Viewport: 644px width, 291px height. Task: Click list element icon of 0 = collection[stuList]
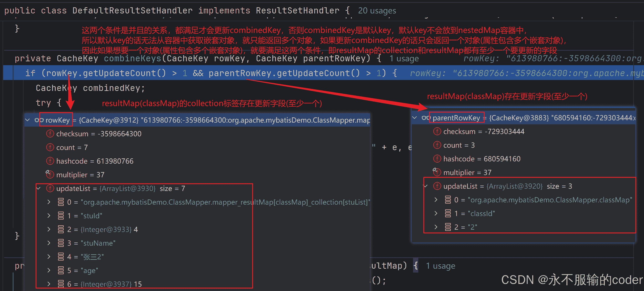61,202
